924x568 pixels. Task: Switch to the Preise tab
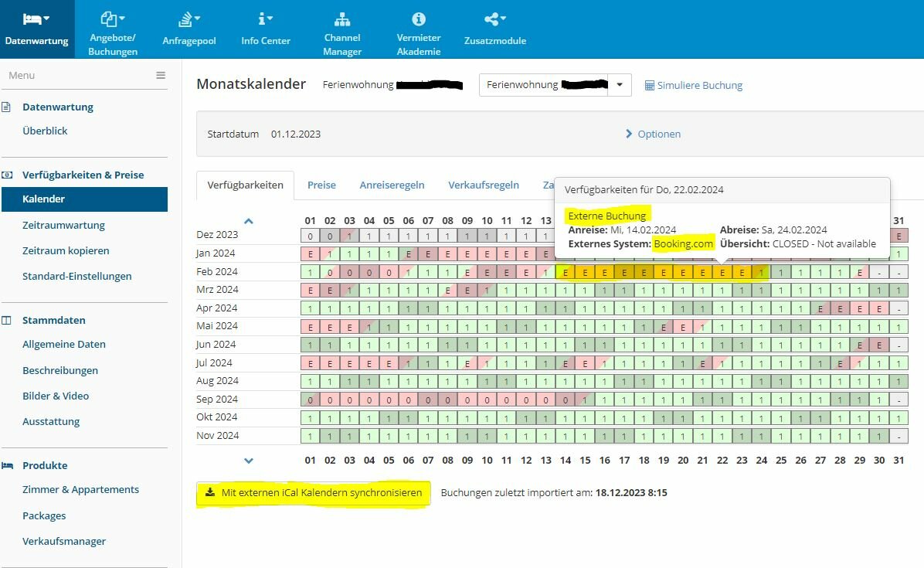click(321, 185)
